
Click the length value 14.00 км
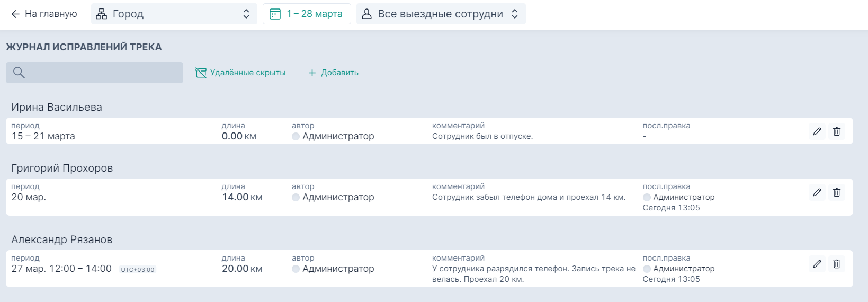pos(242,197)
